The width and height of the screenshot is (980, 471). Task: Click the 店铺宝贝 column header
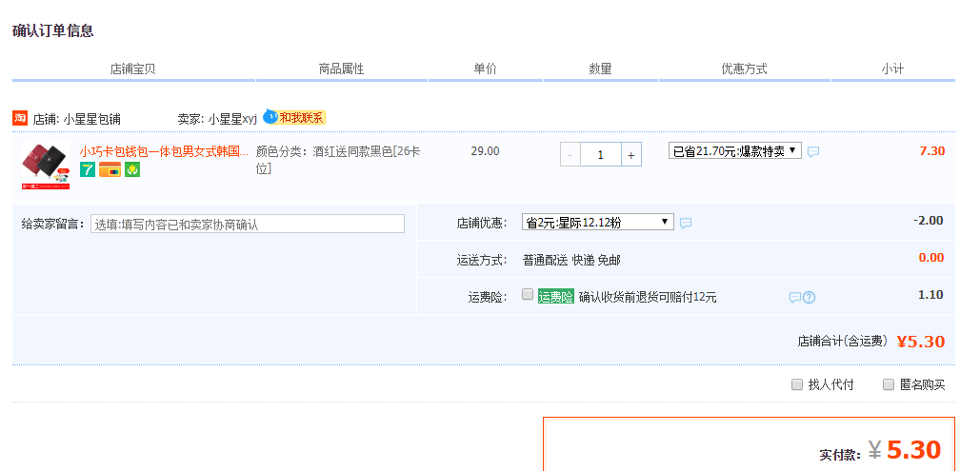pyautogui.click(x=133, y=69)
